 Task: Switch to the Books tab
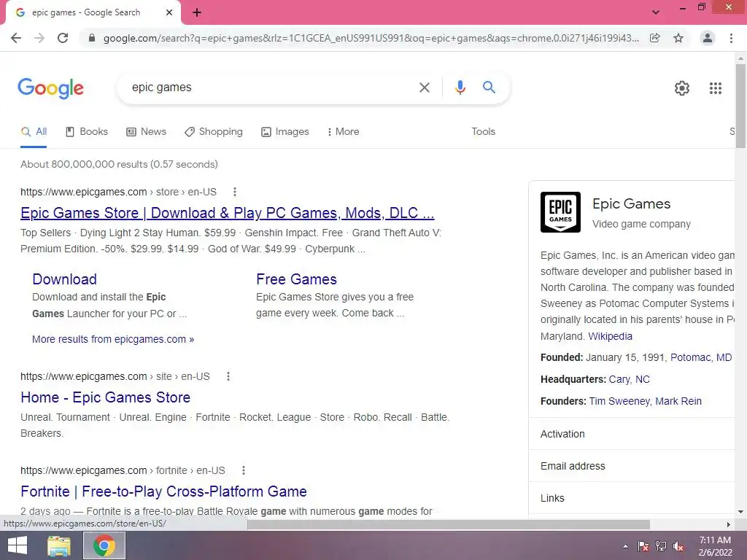pos(87,132)
